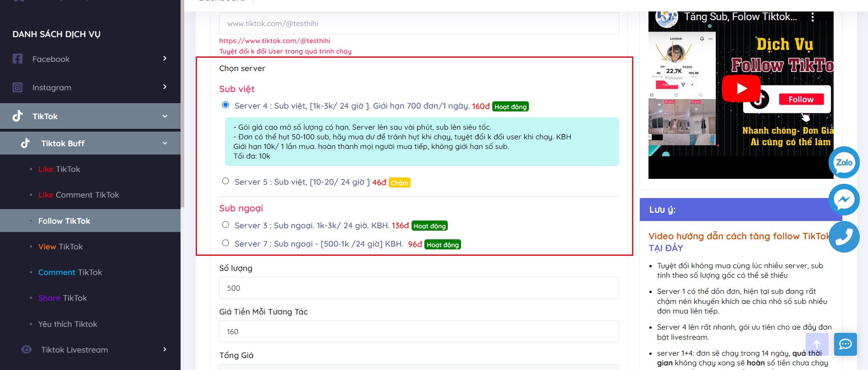868x370 pixels.
Task: Select Server 3 Sub ngoại radio
Action: click(225, 225)
